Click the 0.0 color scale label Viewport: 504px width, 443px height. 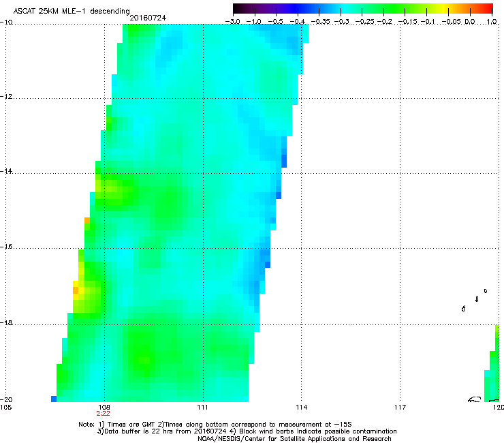tap(470, 22)
